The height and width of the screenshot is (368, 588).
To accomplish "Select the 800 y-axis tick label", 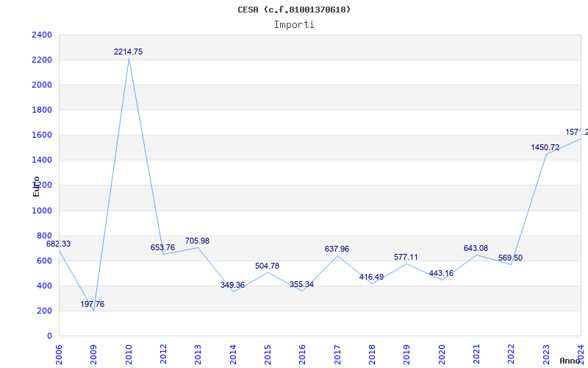I will click(x=44, y=236).
